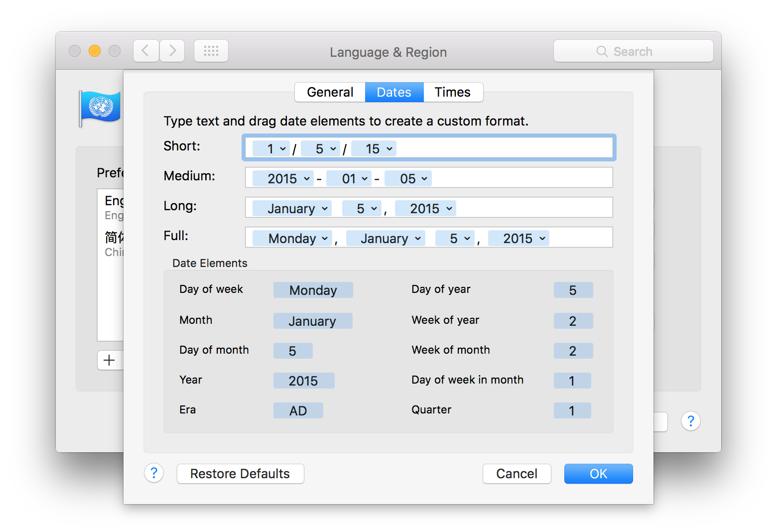
Task: Click the United Nations flag icon
Action: coord(101,107)
